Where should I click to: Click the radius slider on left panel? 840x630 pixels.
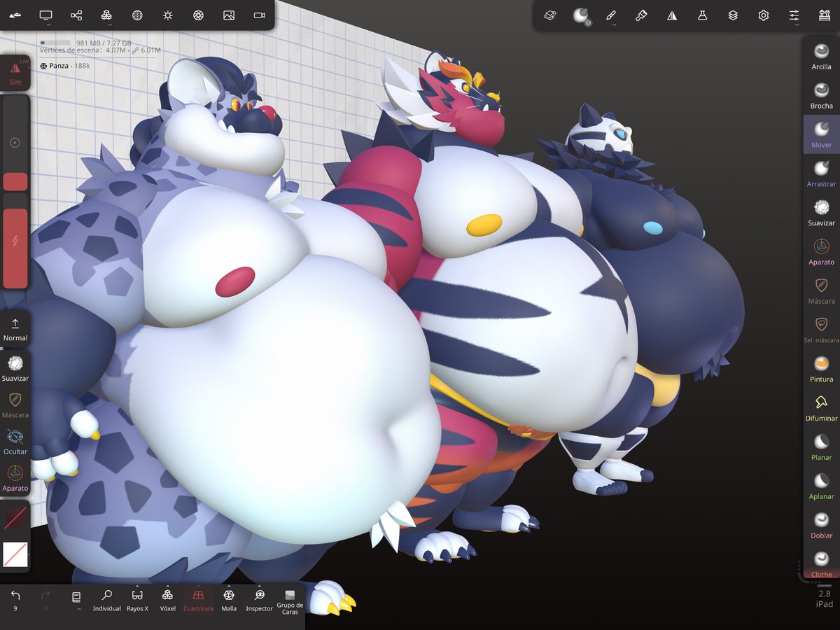[x=15, y=143]
